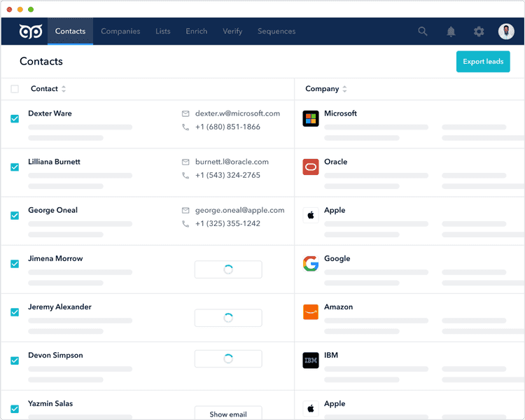Uncheck Jimena Morrow's checkbox
The width and height of the screenshot is (525, 420).
tap(15, 264)
